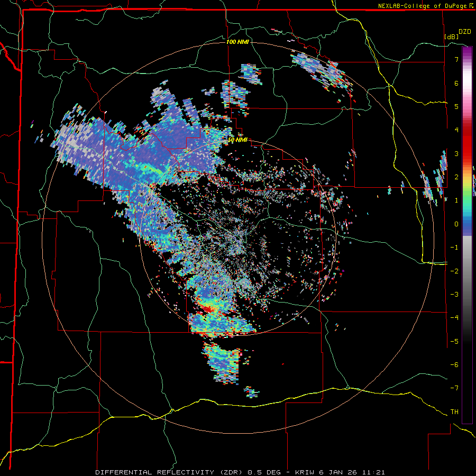The image size is (476, 476).
Task: Click the green portion of the color bar
Action: pyautogui.click(x=467, y=194)
